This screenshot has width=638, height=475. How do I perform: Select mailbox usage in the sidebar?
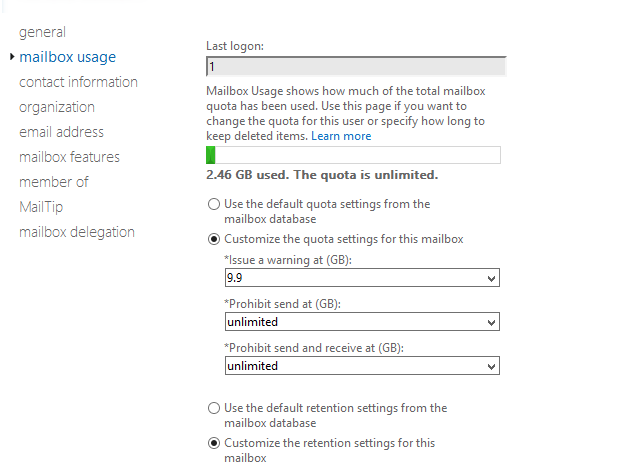coord(67,57)
